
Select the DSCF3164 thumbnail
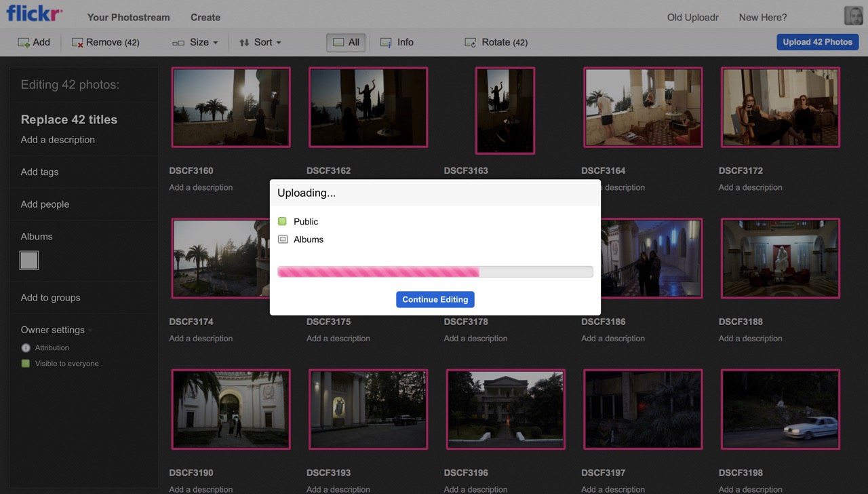pos(643,107)
